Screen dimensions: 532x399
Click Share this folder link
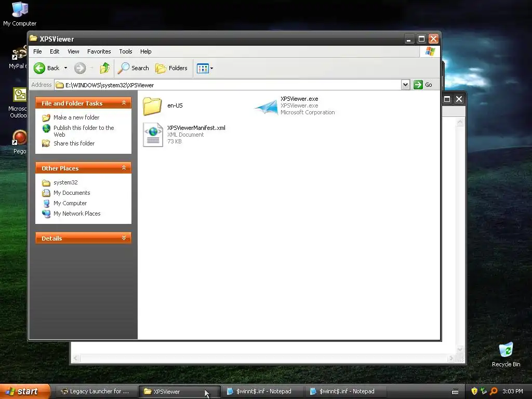tap(74, 143)
